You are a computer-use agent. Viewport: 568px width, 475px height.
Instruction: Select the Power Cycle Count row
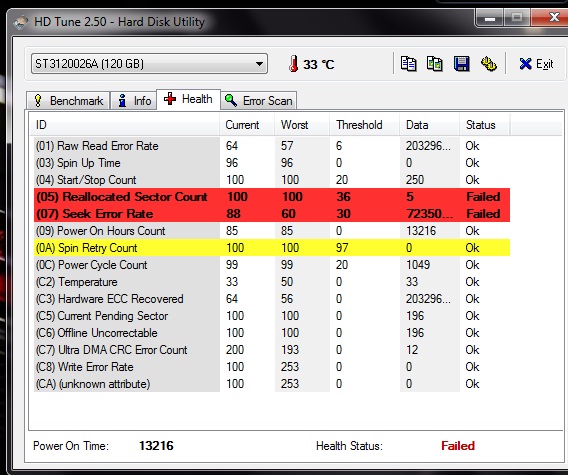(x=272, y=264)
